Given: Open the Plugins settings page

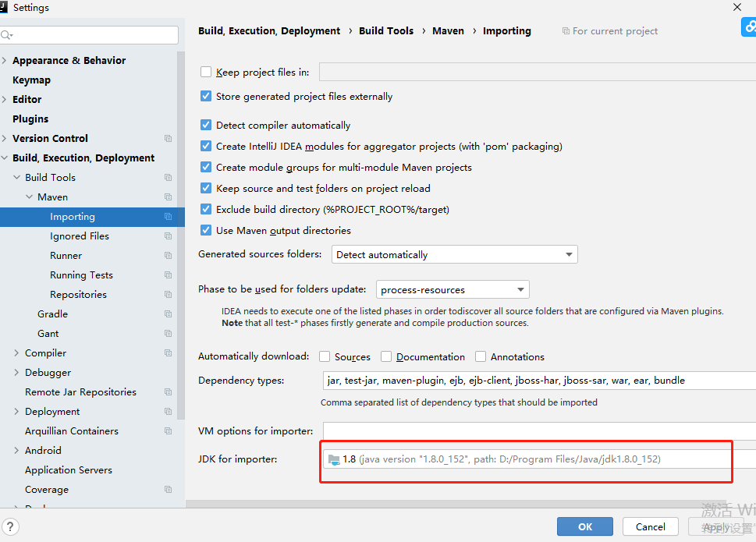Looking at the screenshot, I should [30, 119].
